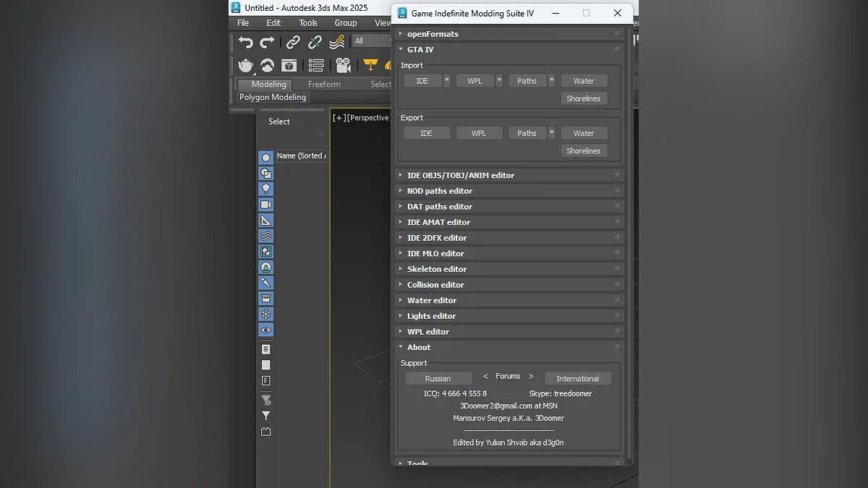Expand the NOD paths editor rollout
868x488 pixels.
point(509,191)
